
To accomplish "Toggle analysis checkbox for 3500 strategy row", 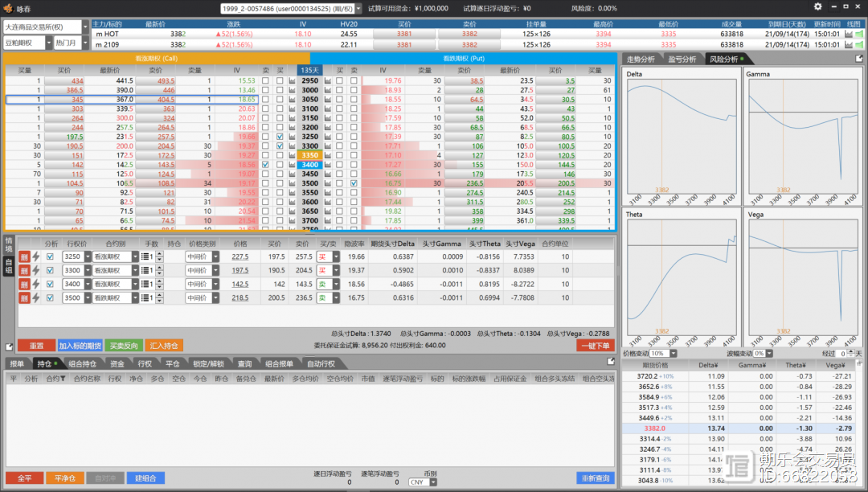I will click(51, 298).
